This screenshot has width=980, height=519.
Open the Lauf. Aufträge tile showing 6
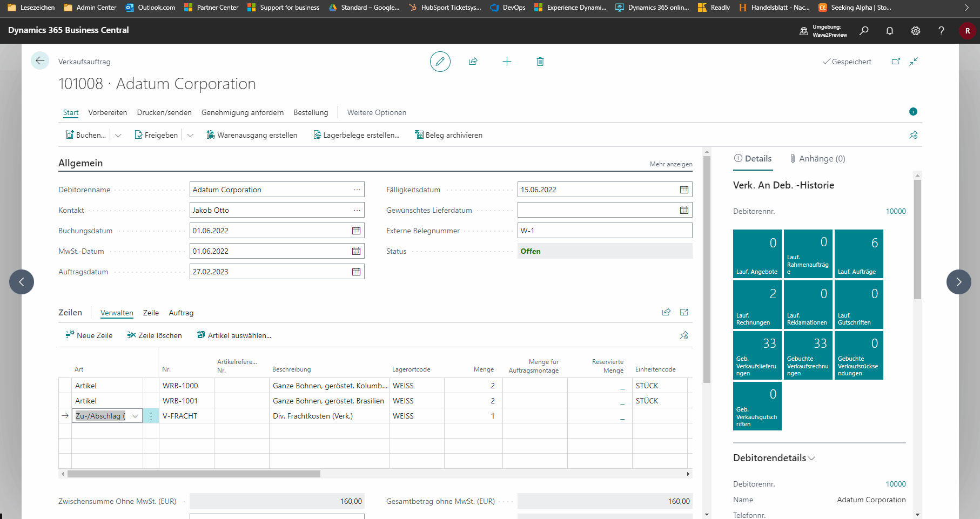[859, 254]
